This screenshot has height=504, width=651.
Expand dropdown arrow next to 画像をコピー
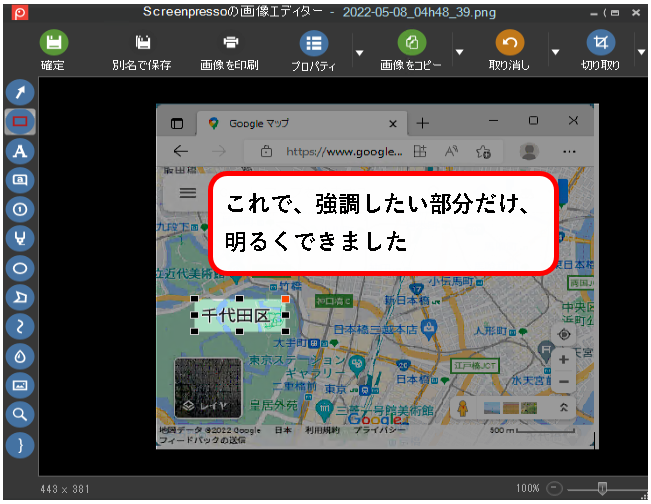coord(459,52)
